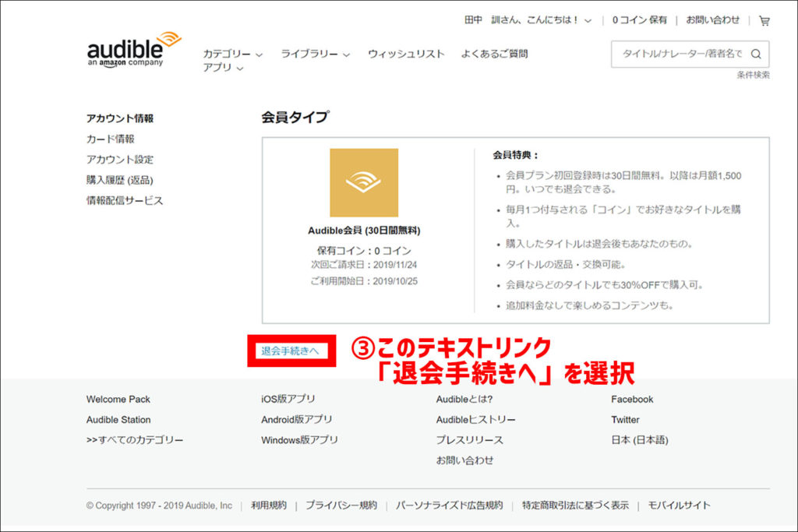The image size is (798, 532).
Task: Select 日本 (日本語) language link
Action: pyautogui.click(x=640, y=440)
